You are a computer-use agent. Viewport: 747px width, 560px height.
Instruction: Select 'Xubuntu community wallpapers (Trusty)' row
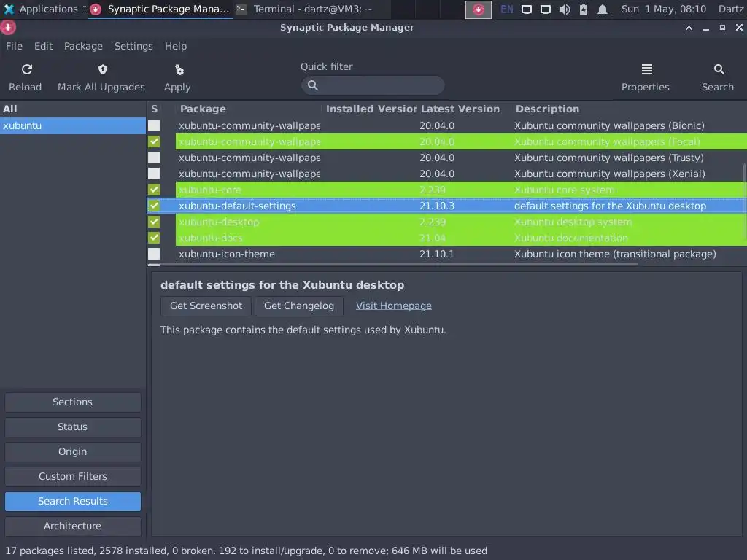447,157
